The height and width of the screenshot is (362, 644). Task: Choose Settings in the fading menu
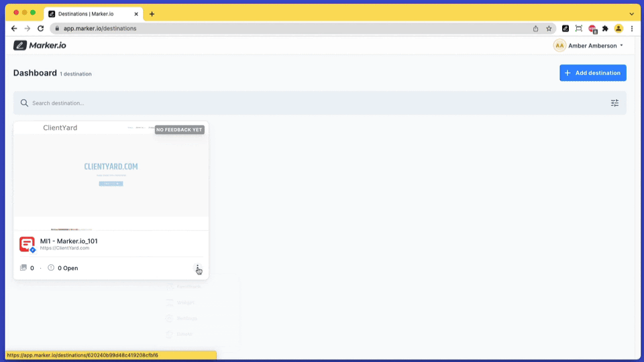click(x=182, y=318)
